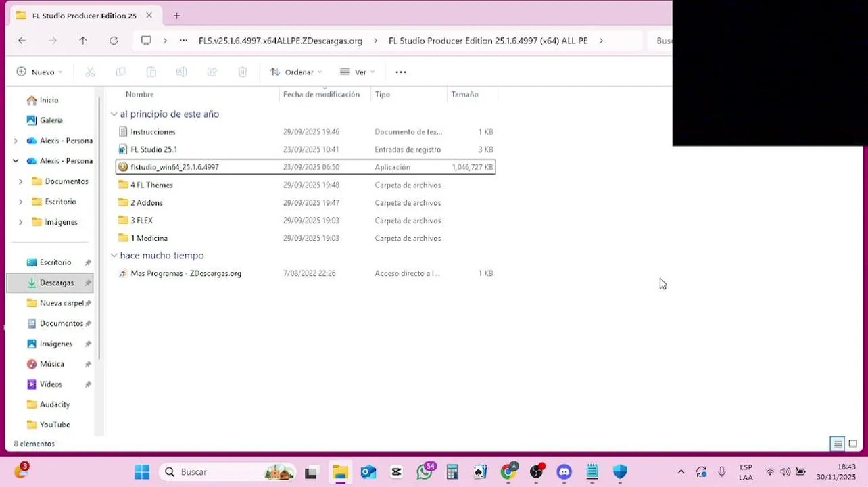
Task: Open the YouTube folder in sidebar
Action: [50, 425]
